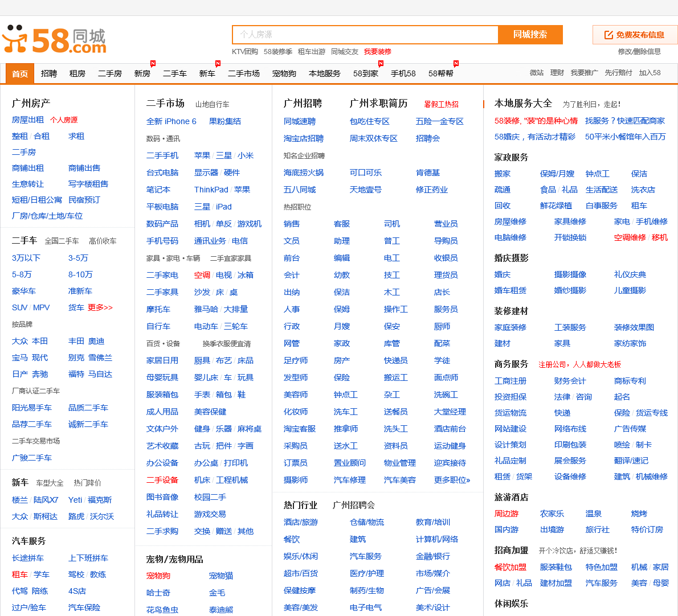The image size is (678, 616).
Task: Click 更多职位» link
Action: 452,480
